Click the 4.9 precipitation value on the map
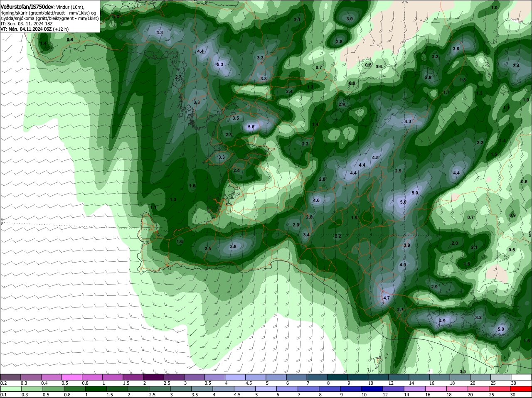532x398 pixels. (442, 321)
